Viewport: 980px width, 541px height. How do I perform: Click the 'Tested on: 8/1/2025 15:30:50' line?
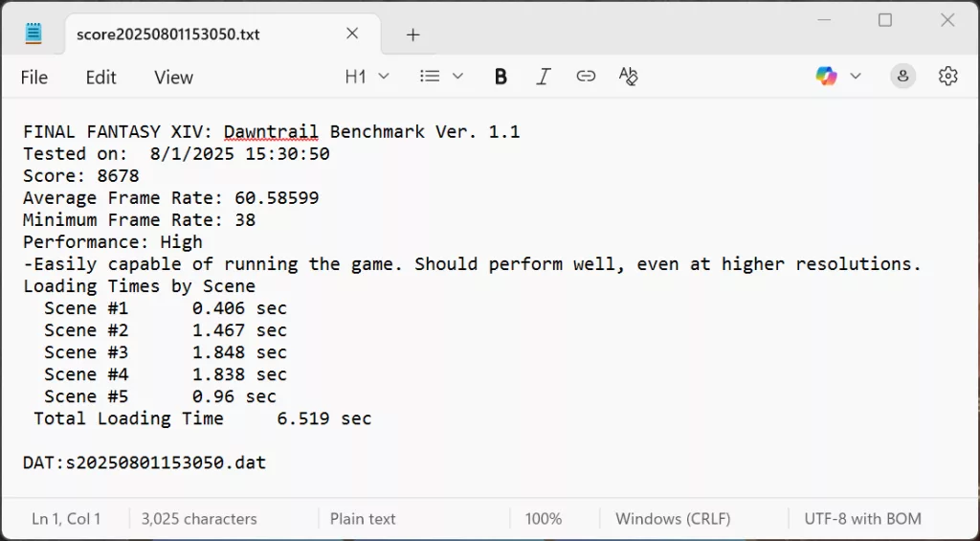[x=176, y=154]
